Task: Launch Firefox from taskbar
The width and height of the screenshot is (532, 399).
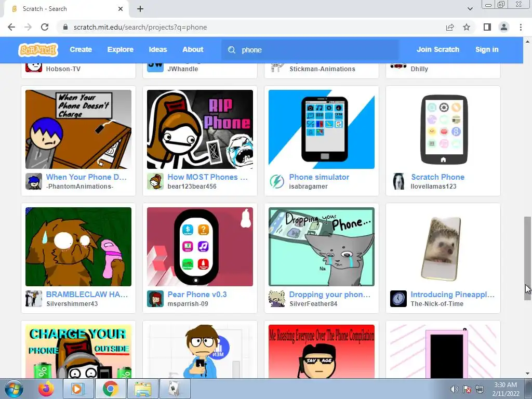Action: click(46, 389)
